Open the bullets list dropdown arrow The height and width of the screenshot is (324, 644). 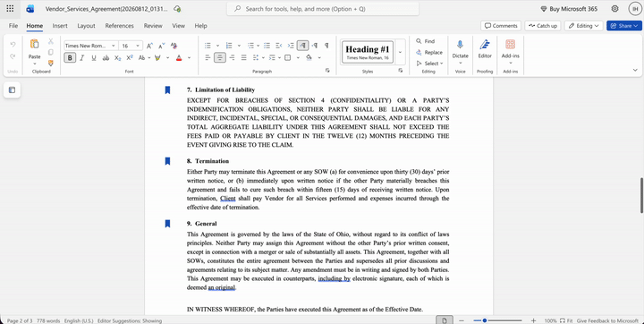[217, 46]
